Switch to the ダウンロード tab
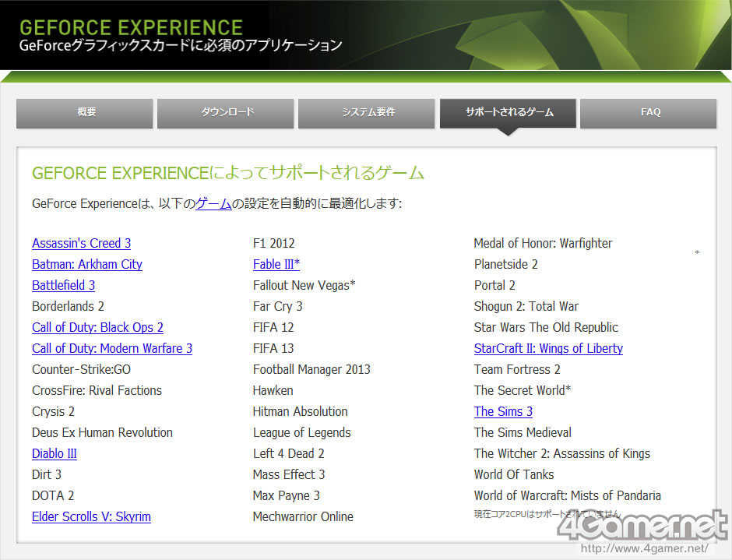Screen dimensions: 732x560 click(x=226, y=113)
